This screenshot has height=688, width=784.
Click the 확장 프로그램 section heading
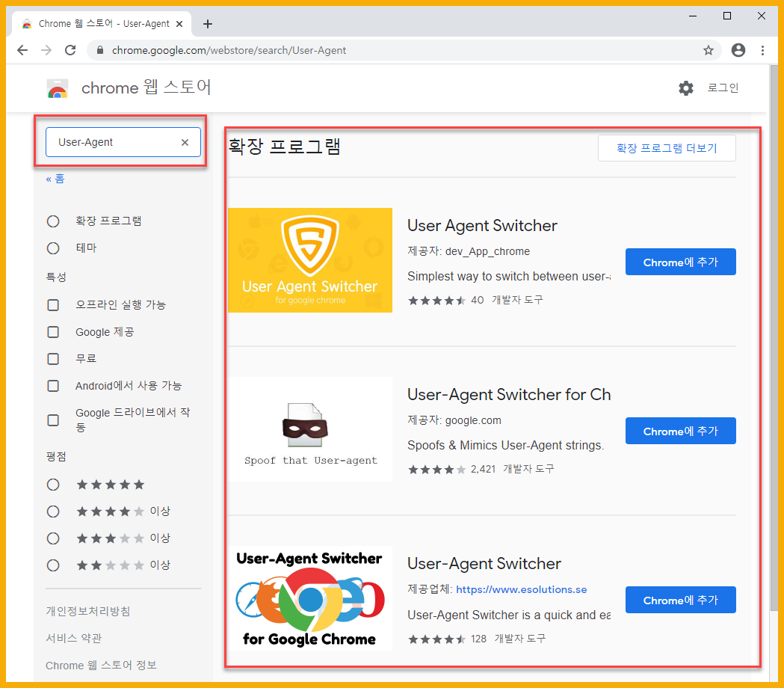(x=285, y=147)
